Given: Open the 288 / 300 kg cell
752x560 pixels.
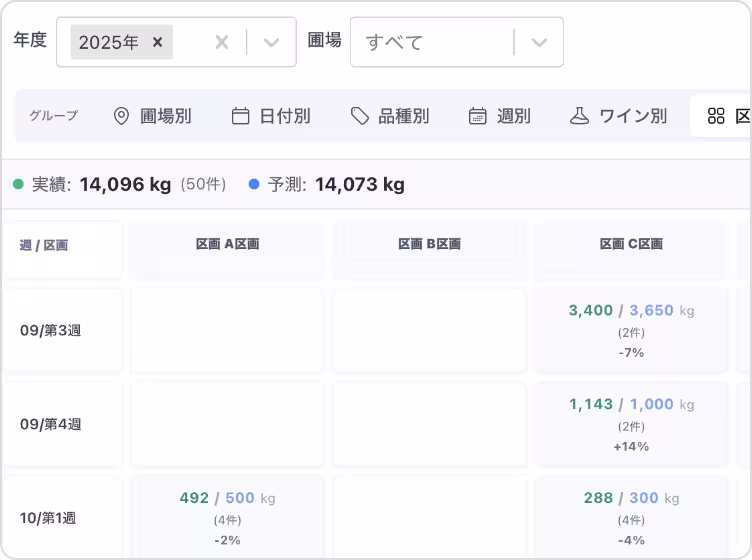Looking at the screenshot, I should [631, 519].
